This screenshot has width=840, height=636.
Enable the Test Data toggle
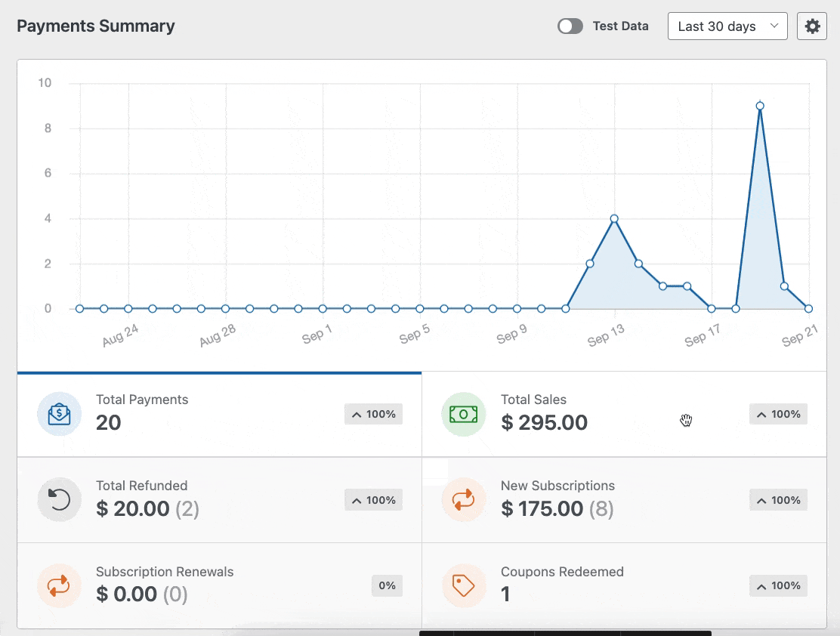click(570, 26)
